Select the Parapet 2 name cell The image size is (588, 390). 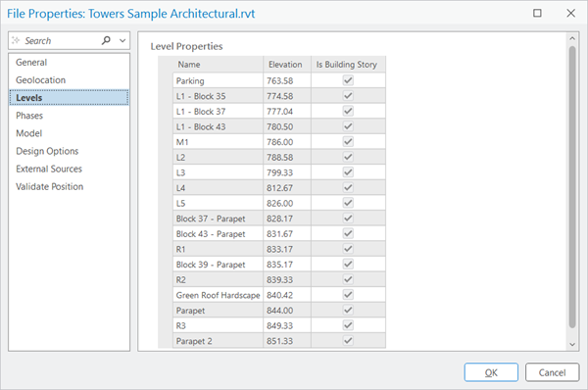tap(218, 341)
